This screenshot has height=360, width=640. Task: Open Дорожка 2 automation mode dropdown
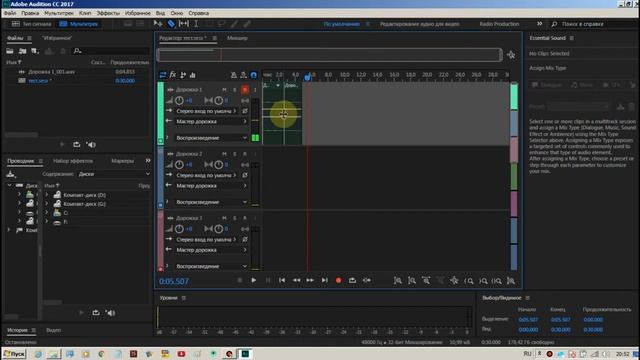point(211,202)
